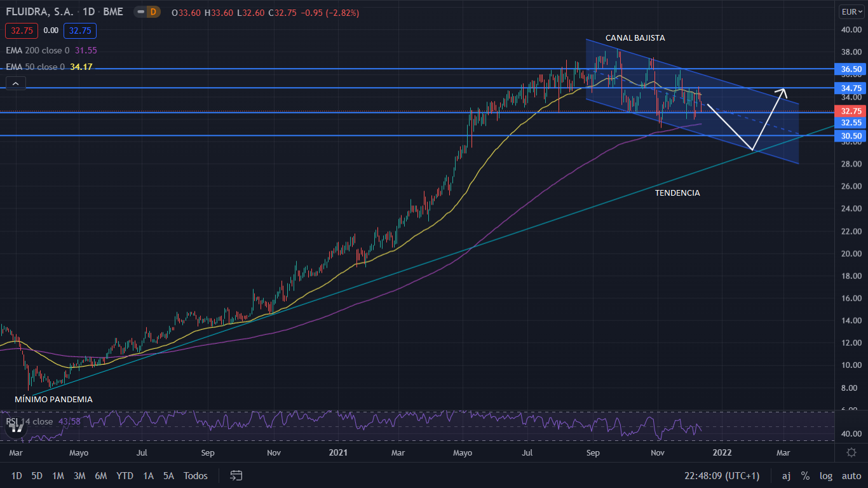868x488 pixels.
Task: Open chart settings gear icon
Action: pos(851,452)
